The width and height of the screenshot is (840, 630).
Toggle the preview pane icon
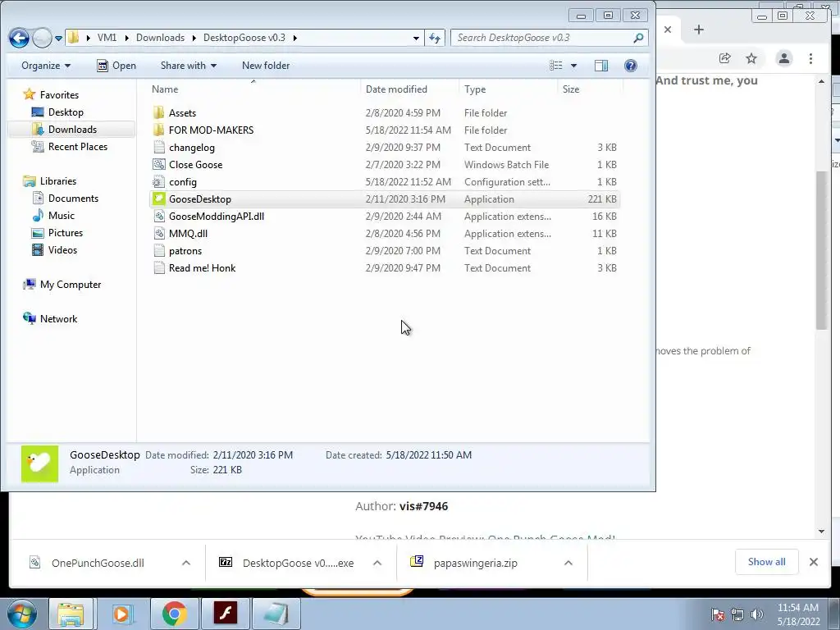pos(601,66)
